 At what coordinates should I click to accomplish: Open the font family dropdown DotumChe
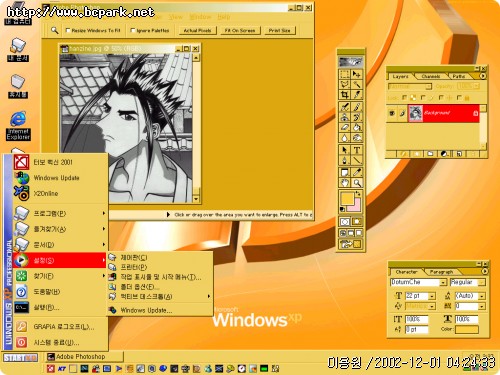tap(443, 283)
